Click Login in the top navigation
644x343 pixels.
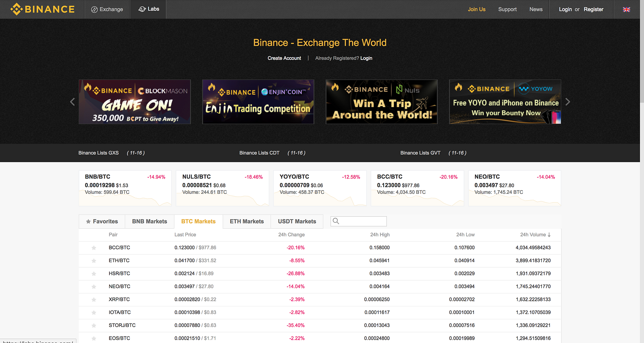[x=566, y=9]
